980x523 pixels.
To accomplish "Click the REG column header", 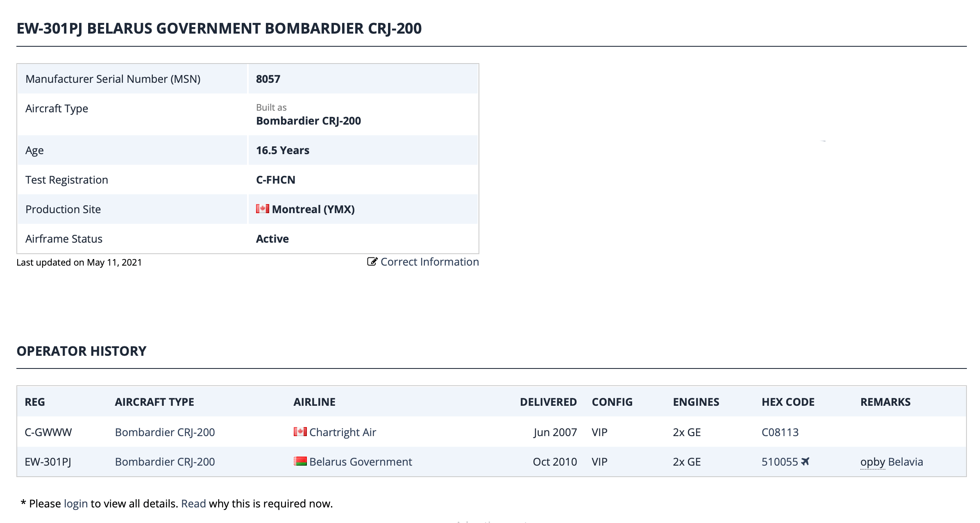I will [x=35, y=402].
